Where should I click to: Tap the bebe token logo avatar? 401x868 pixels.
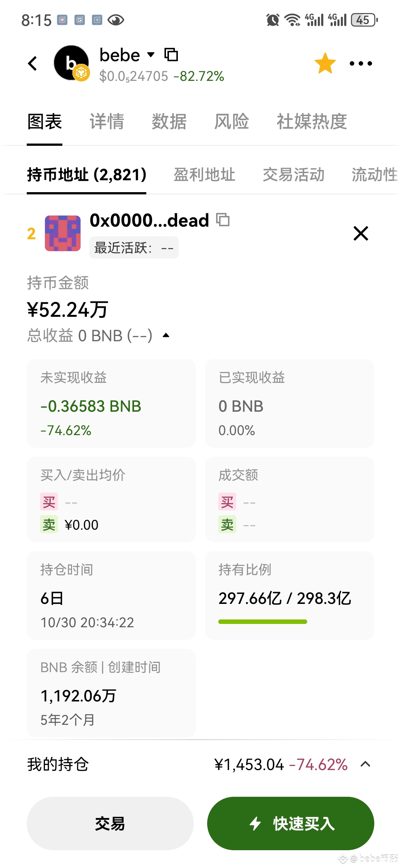point(71,63)
